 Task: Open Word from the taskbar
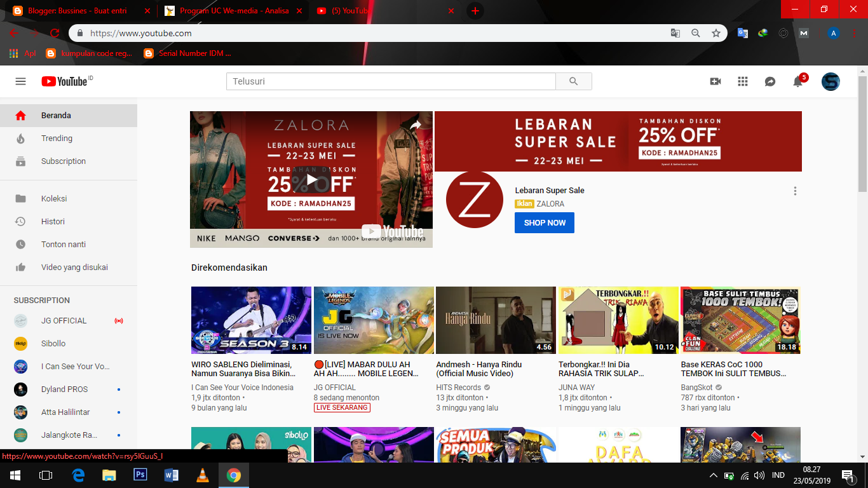pyautogui.click(x=172, y=475)
